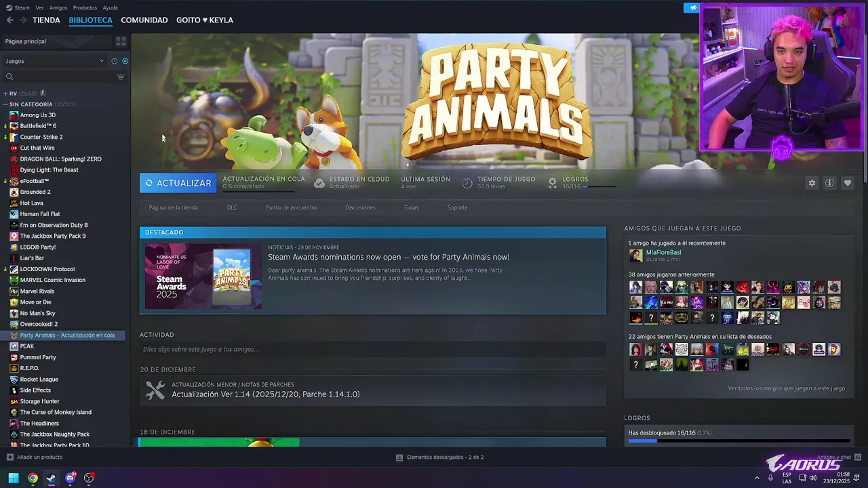Toggle library grid view icon

(121, 41)
